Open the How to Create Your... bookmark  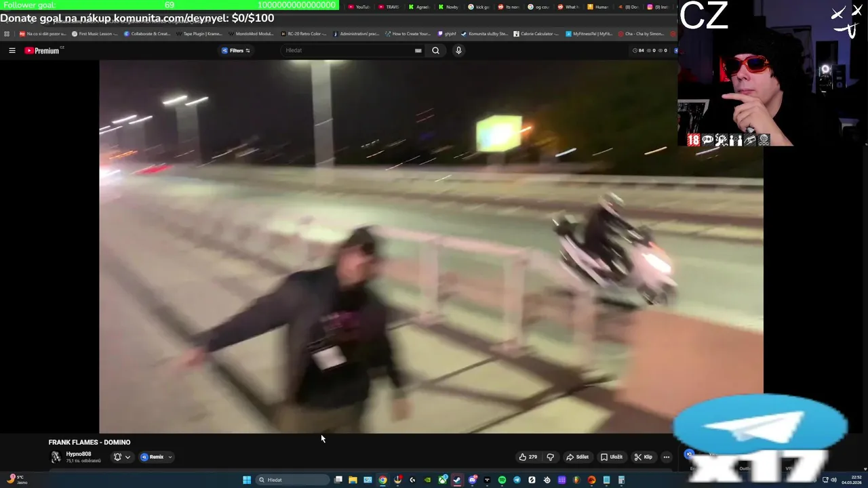coord(408,33)
